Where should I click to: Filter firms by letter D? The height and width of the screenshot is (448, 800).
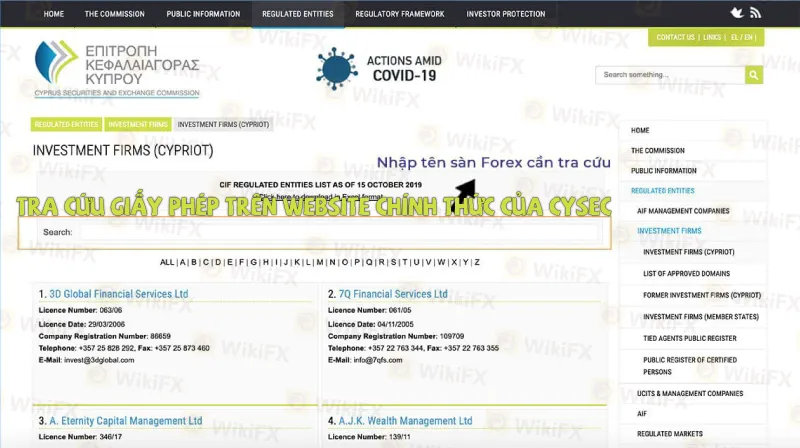(x=218, y=262)
